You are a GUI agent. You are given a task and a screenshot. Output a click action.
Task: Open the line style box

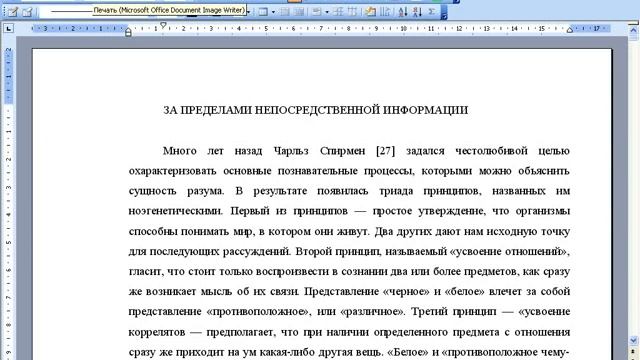point(65,12)
